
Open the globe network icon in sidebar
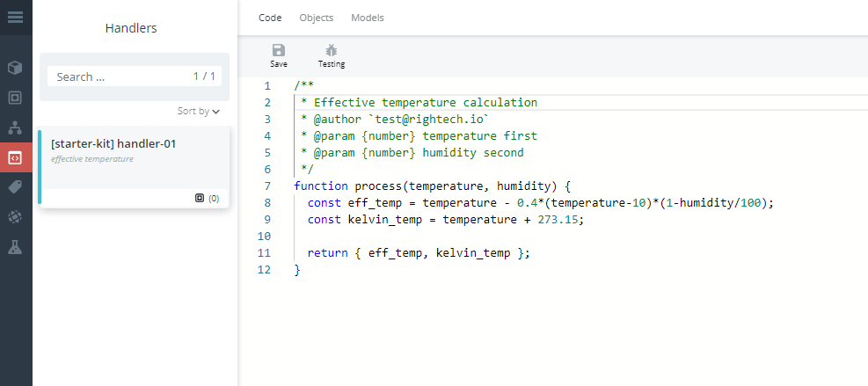click(16, 218)
